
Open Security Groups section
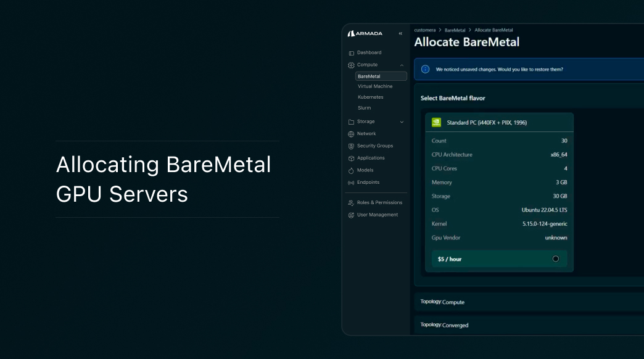point(375,146)
